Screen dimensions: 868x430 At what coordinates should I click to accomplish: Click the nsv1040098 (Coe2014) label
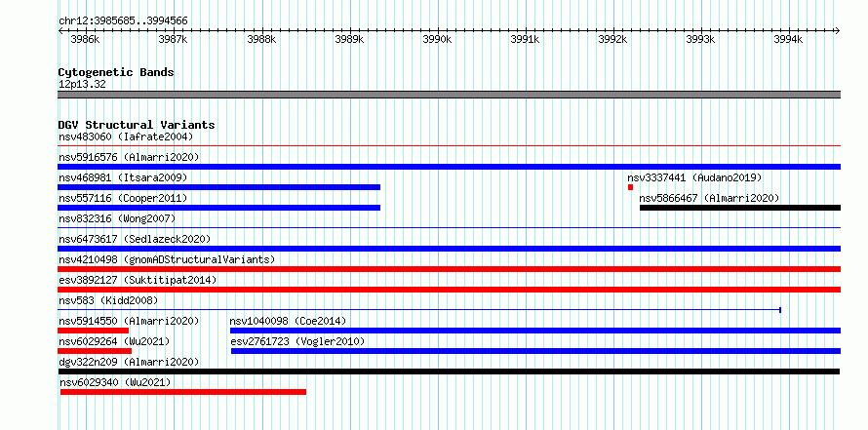[288, 321]
